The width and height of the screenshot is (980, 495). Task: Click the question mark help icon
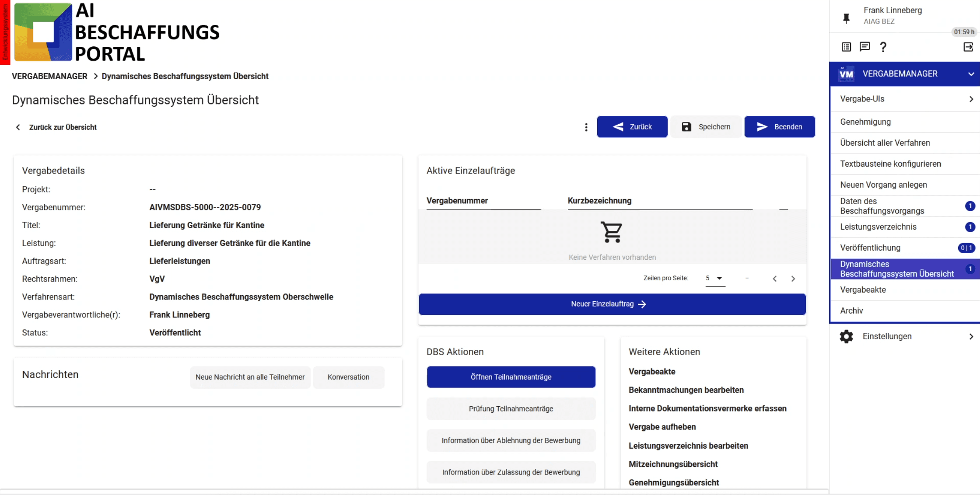point(883,47)
